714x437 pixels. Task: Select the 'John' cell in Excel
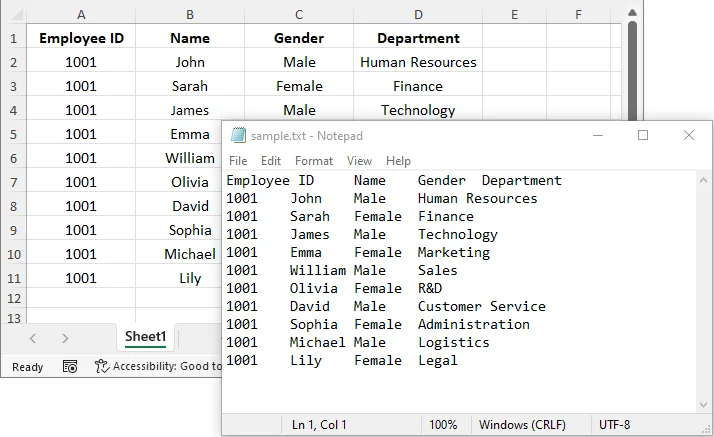(190, 62)
